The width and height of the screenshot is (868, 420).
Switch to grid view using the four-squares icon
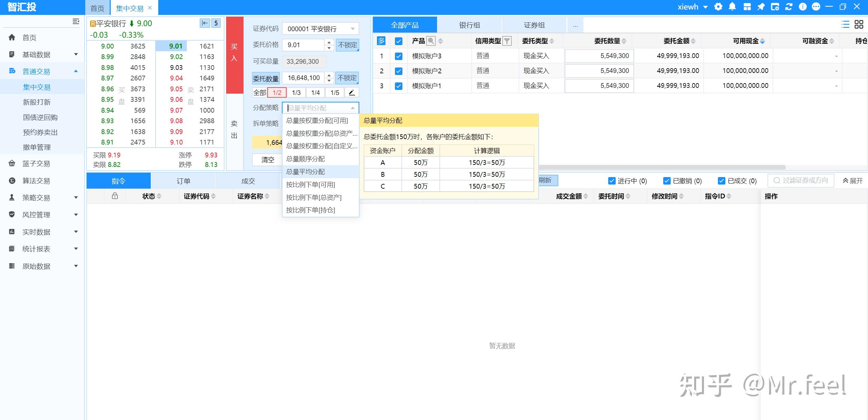coord(858,24)
